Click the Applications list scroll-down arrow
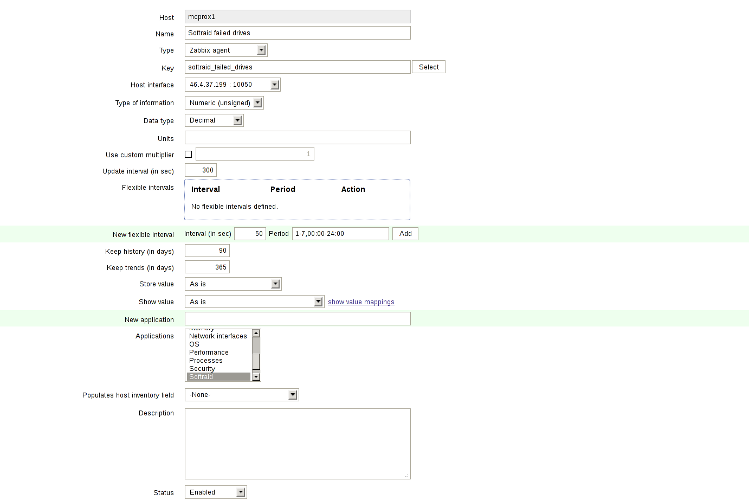Screen dimensions: 749x500 click(x=256, y=377)
